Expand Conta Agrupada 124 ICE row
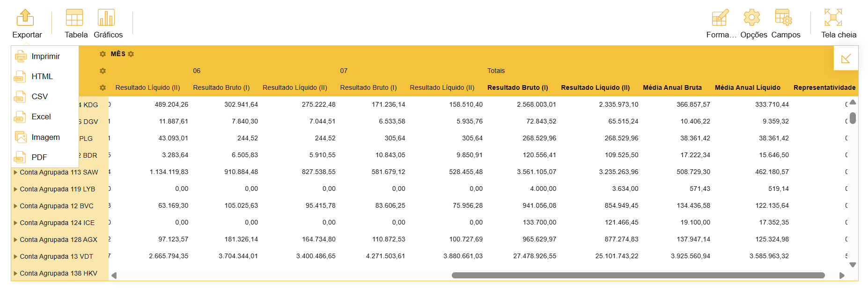This screenshot has width=868, height=291. pos(16,223)
